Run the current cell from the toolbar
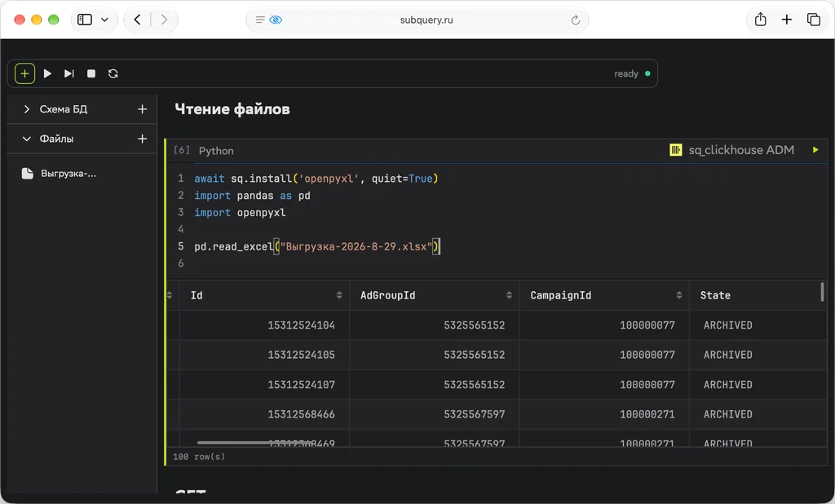This screenshot has width=835, height=504. point(47,73)
